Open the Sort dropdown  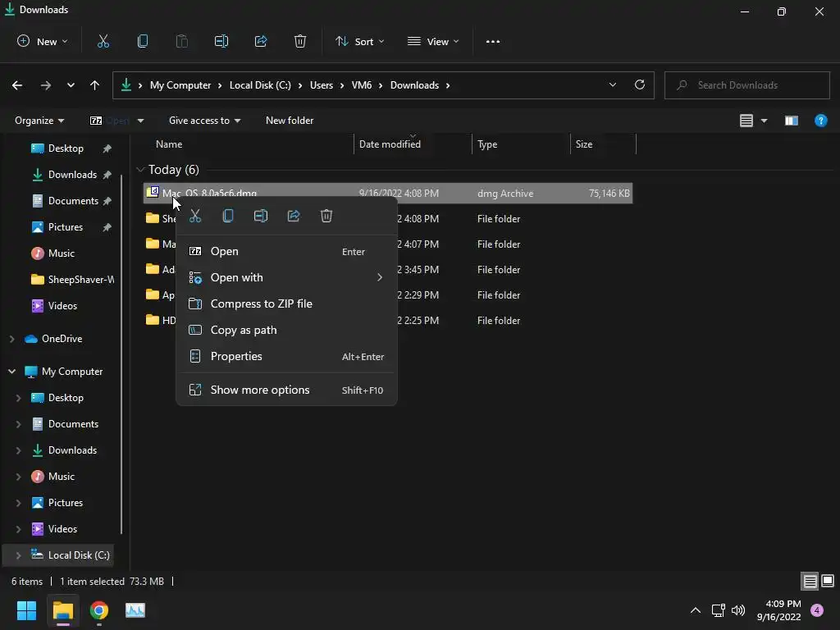[359, 41]
